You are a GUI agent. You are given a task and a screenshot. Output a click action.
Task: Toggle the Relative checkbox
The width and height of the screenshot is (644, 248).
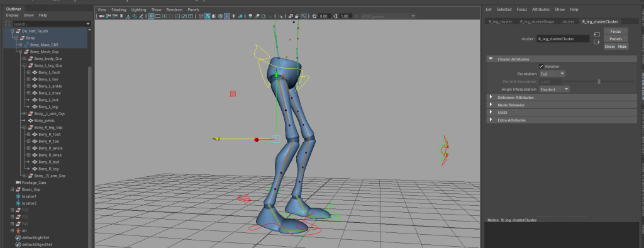click(x=541, y=66)
